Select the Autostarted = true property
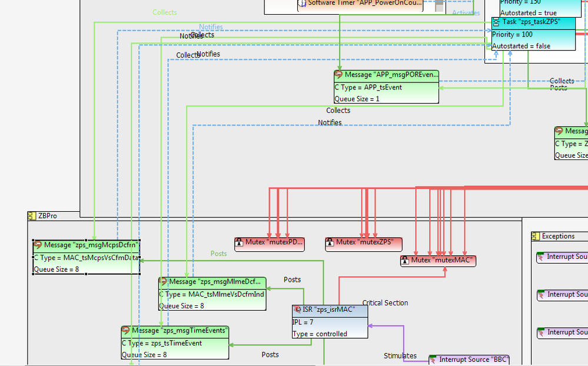Screen dimensions: 588x366 (529, 13)
